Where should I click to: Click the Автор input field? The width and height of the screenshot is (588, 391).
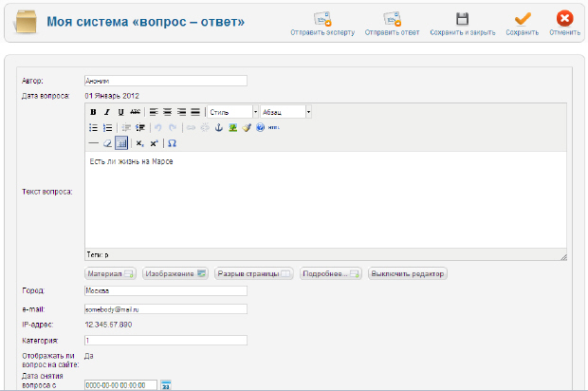point(165,81)
